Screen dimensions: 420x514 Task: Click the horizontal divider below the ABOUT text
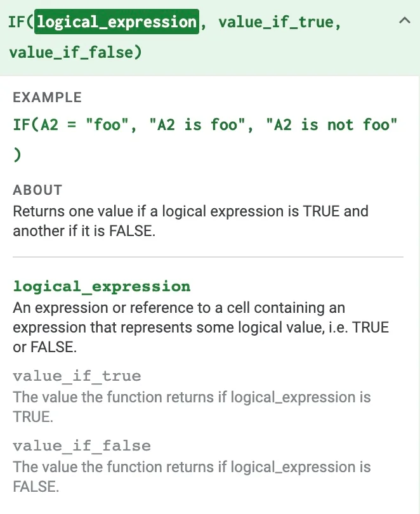(x=208, y=257)
